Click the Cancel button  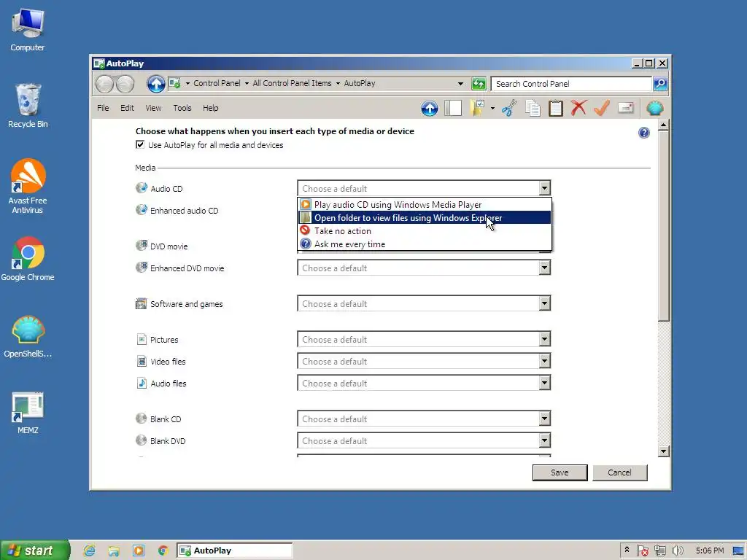tap(619, 472)
